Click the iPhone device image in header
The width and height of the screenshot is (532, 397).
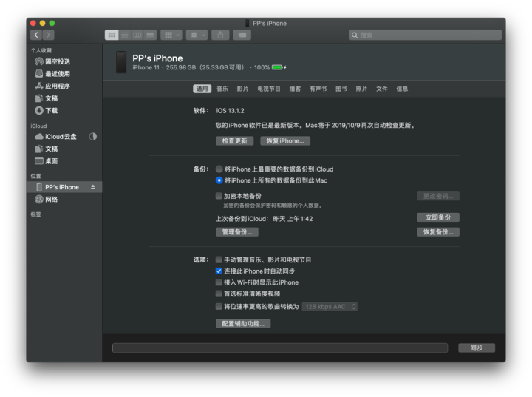(x=121, y=62)
